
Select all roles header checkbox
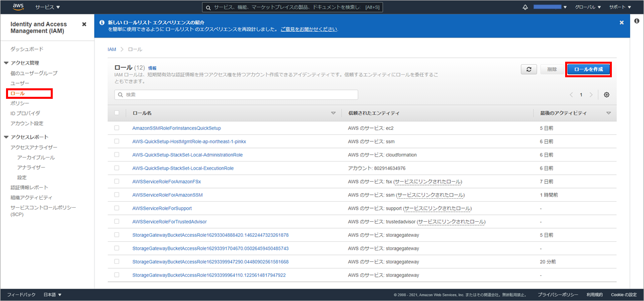[117, 113]
